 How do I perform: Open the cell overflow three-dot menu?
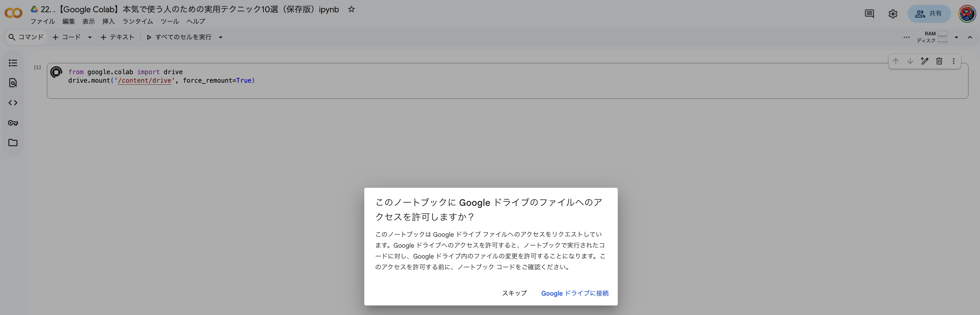[954, 61]
